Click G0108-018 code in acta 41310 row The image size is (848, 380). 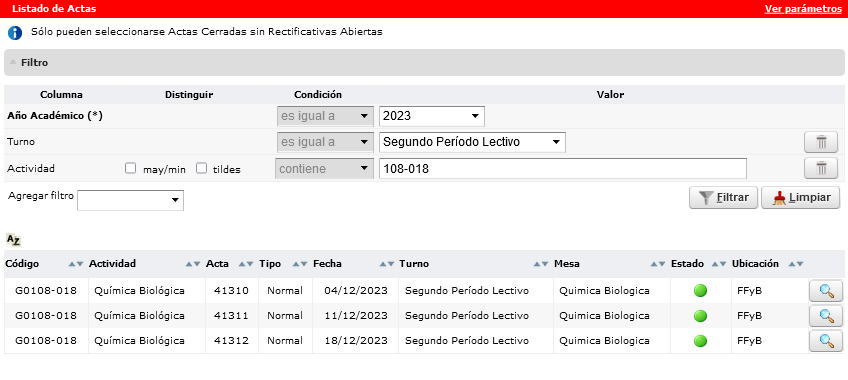tap(46, 291)
